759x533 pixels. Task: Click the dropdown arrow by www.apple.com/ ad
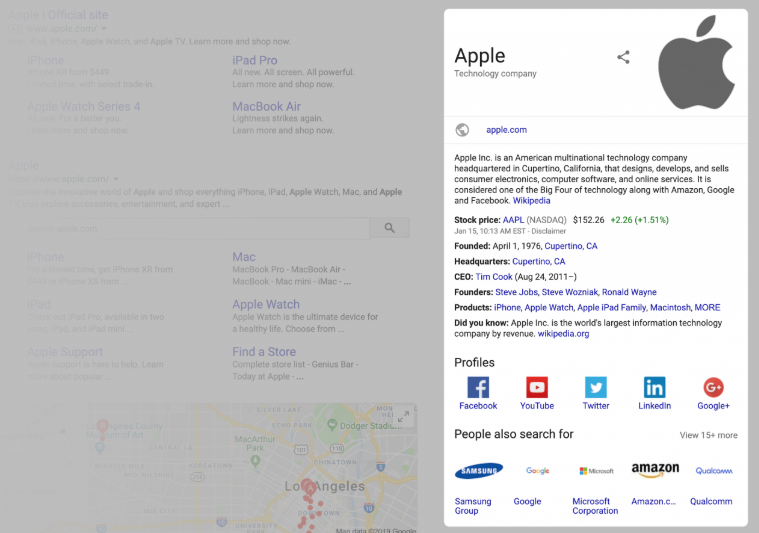(104, 29)
